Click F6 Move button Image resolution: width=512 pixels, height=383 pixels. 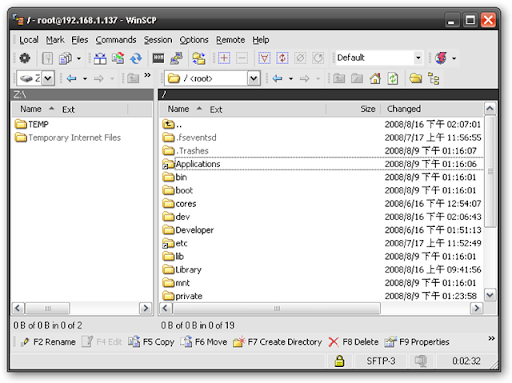[204, 342]
